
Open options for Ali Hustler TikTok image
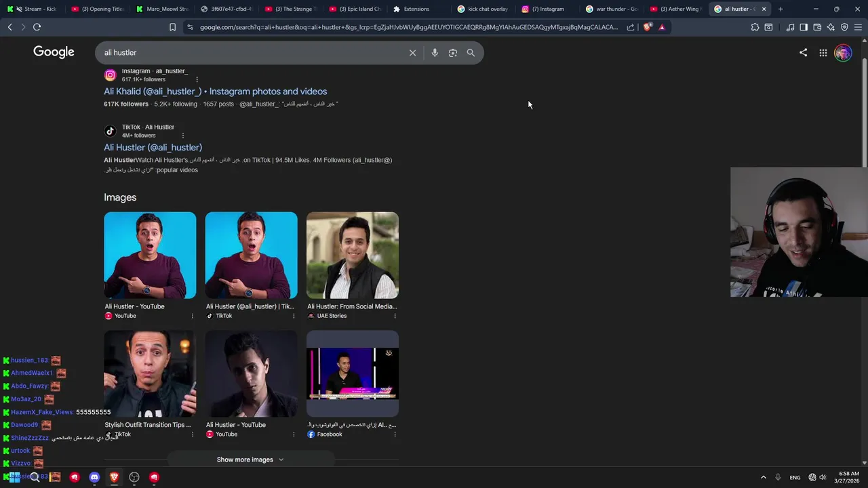point(294,316)
